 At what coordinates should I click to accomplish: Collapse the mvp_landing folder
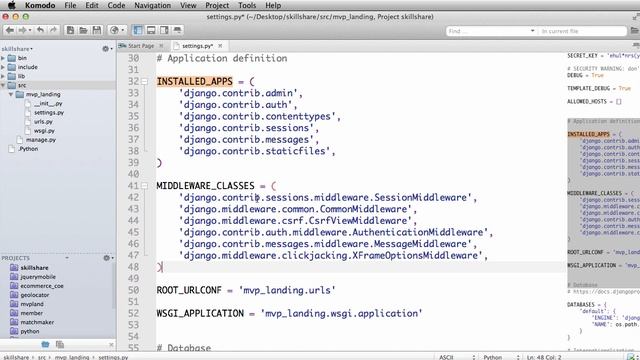[11, 94]
